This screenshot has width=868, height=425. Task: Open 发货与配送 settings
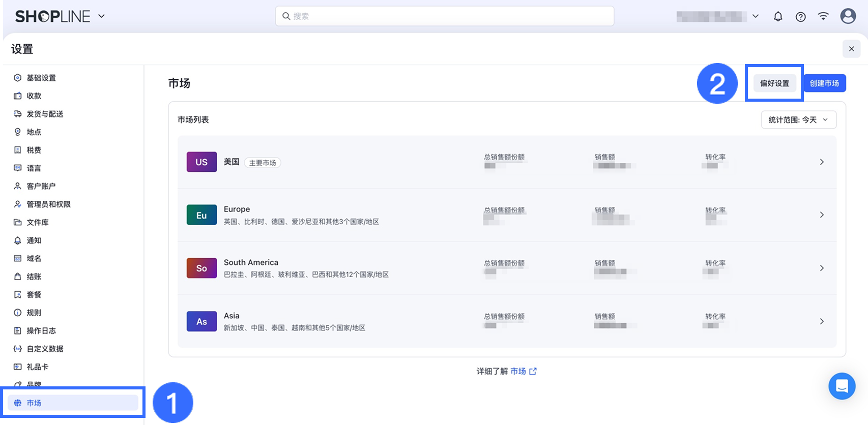click(x=45, y=114)
